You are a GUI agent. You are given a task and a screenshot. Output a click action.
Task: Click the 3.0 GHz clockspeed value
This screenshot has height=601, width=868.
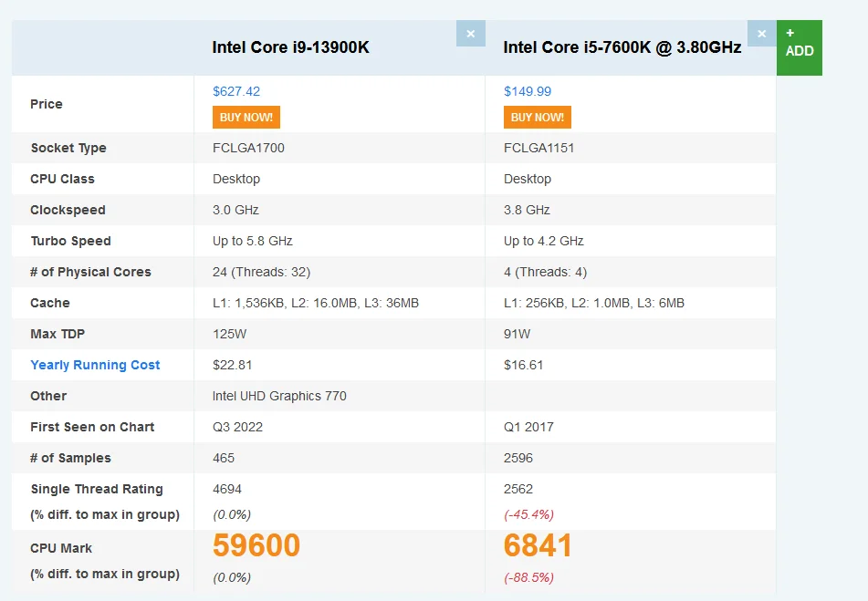point(235,210)
